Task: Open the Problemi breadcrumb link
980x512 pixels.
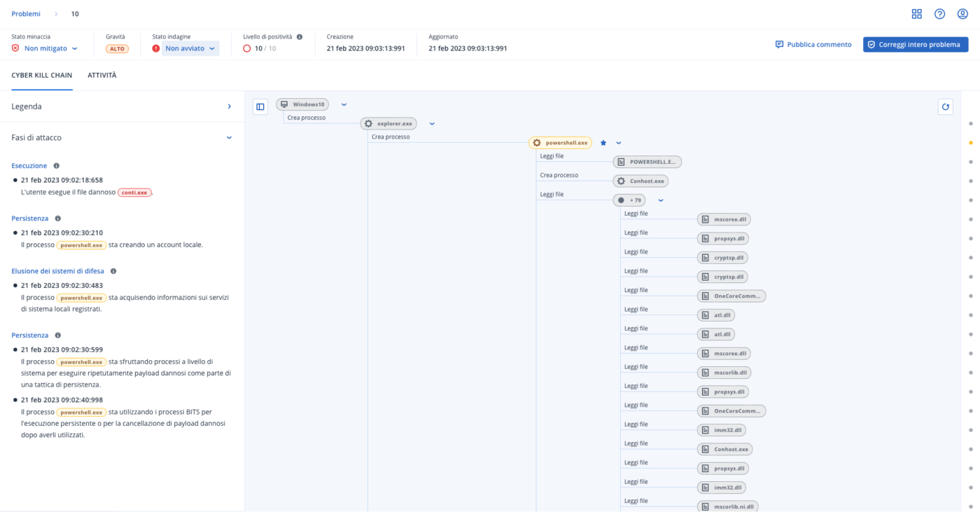Action: point(26,13)
